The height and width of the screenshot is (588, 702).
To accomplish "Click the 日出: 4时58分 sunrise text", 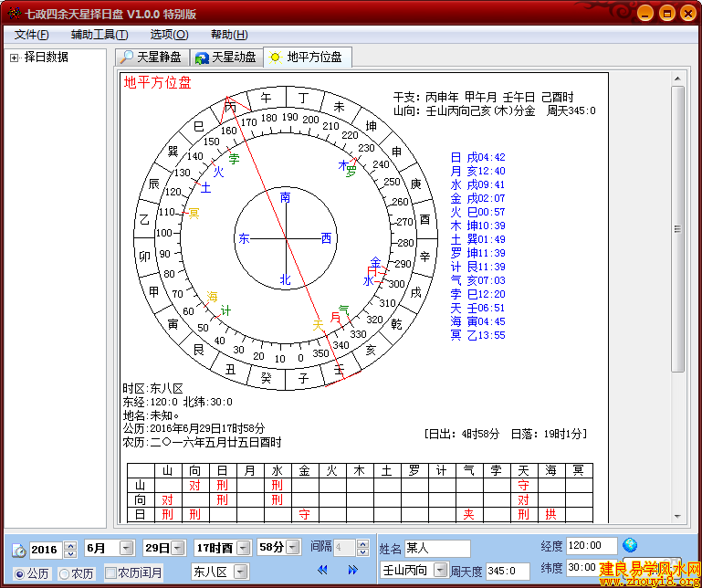I will (464, 434).
